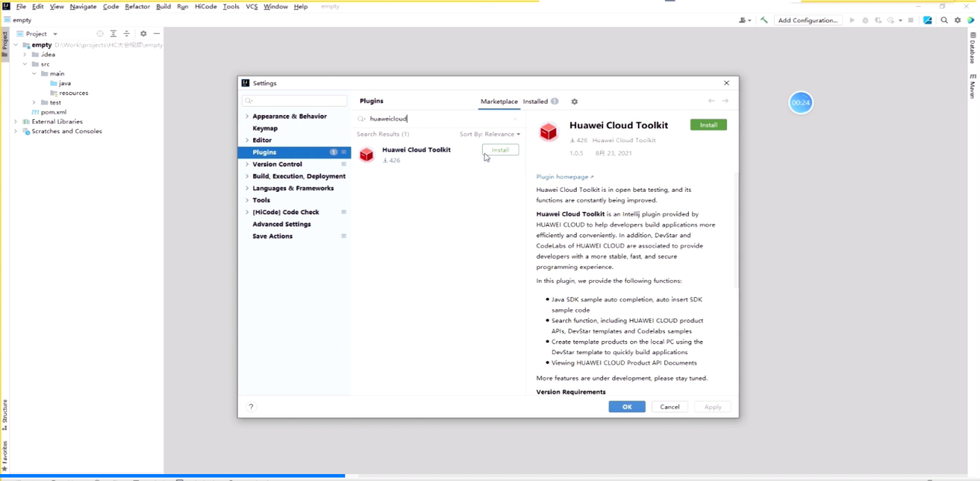Open the VCS menu

[252, 6]
